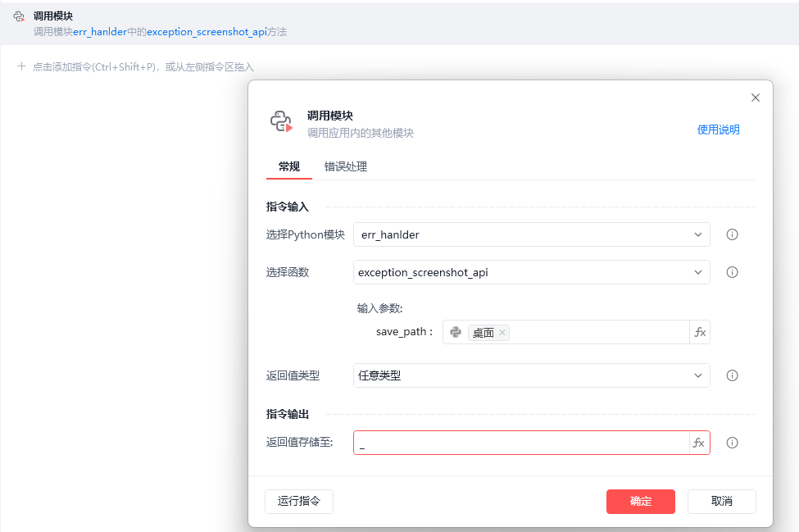Click the exception_screenshot_api link in command description
The image size is (799, 532).
coord(207,32)
